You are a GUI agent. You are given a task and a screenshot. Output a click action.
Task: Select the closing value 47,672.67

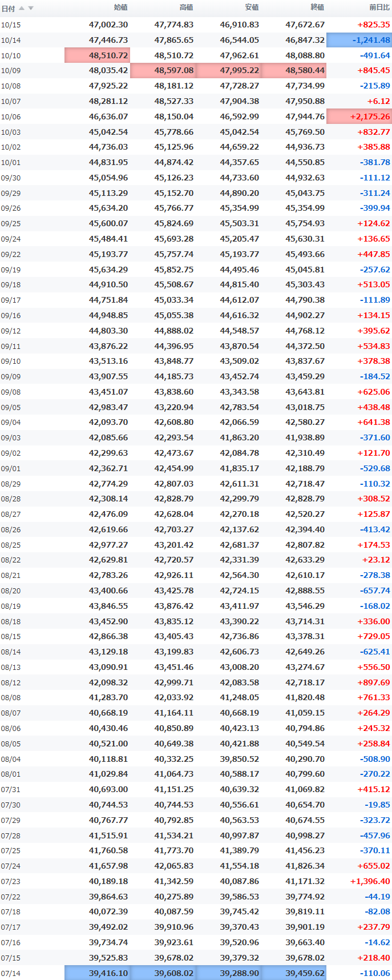(305, 25)
